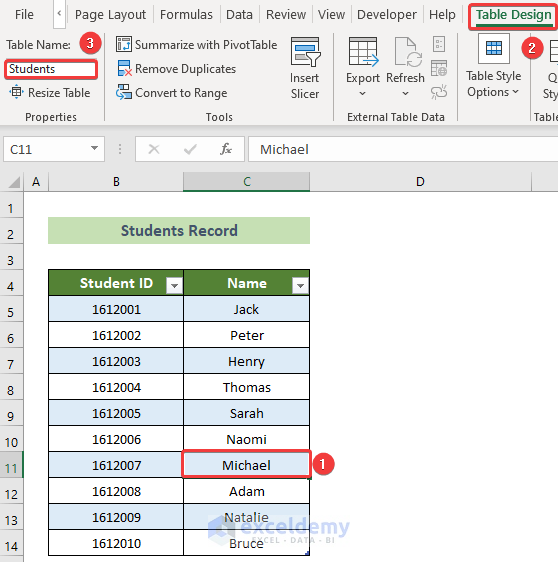Switch to the Formulas tab
The width and height of the screenshot is (558, 562).
186,15
